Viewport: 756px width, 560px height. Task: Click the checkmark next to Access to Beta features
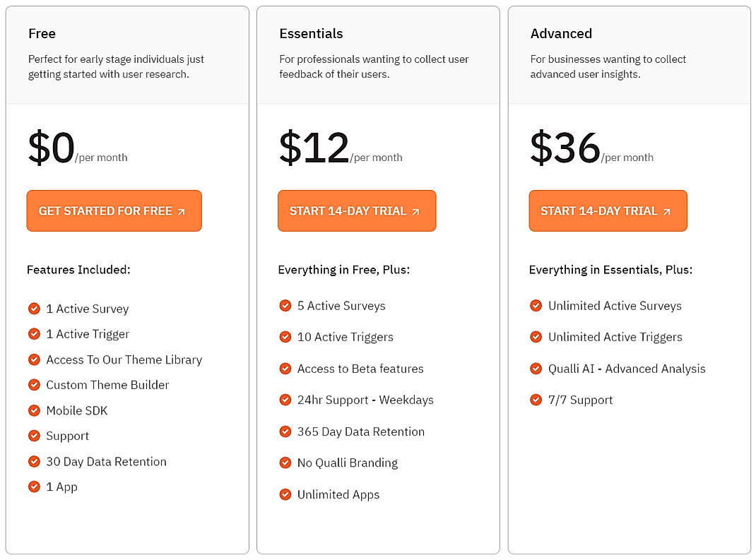point(285,369)
